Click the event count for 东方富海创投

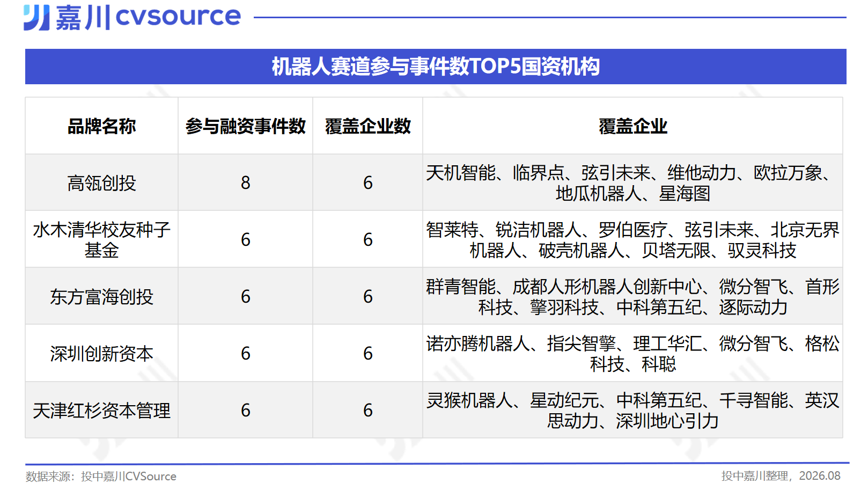[x=245, y=297]
